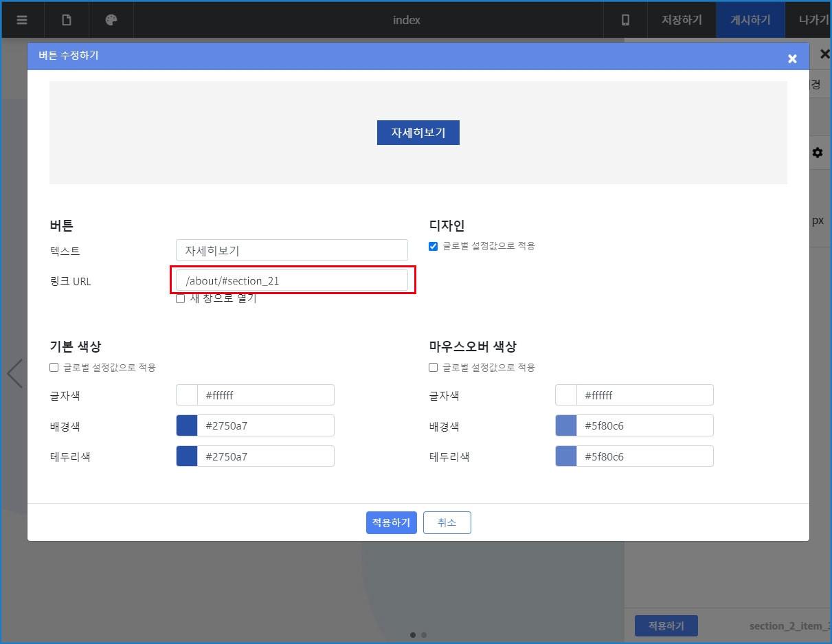This screenshot has height=644, width=832.
Task: Check global settings for mouseover color
Action: 434,368
